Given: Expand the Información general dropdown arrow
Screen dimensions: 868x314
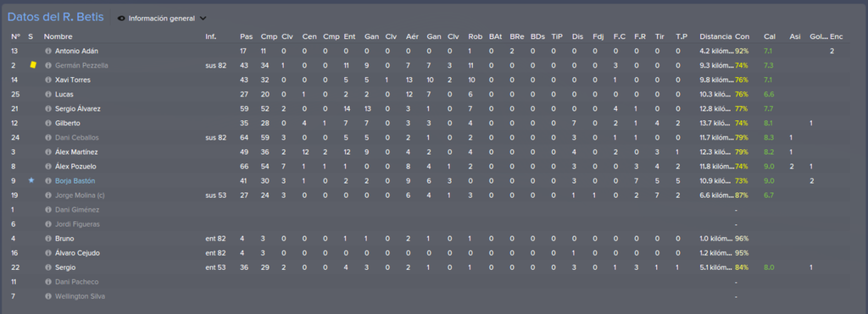Looking at the screenshot, I should 203,19.
